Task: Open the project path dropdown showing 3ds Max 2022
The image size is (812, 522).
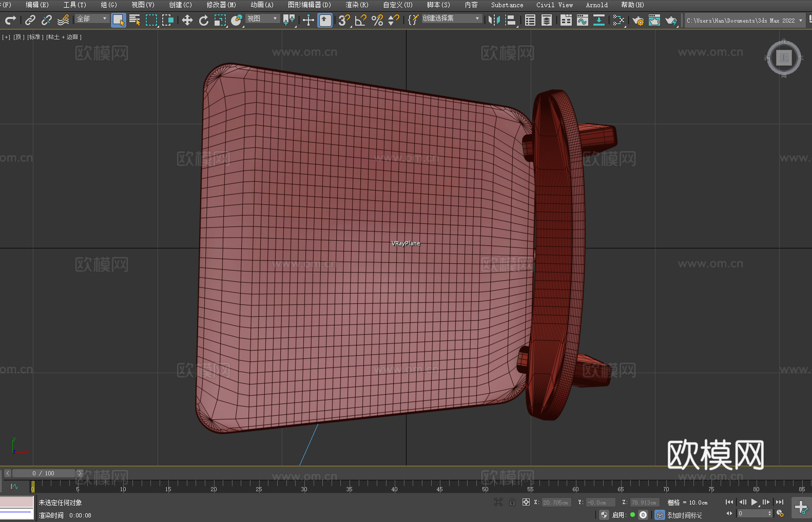Action: [744, 21]
